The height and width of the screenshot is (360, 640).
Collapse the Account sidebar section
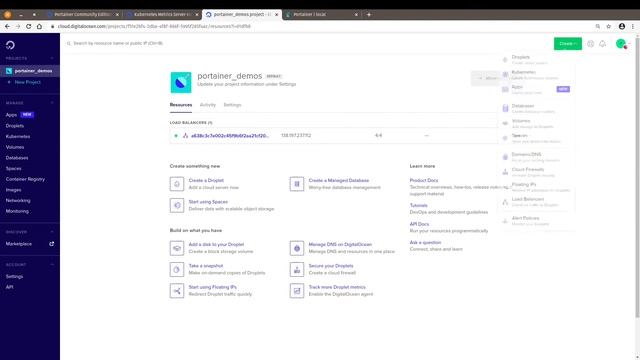(x=52, y=264)
